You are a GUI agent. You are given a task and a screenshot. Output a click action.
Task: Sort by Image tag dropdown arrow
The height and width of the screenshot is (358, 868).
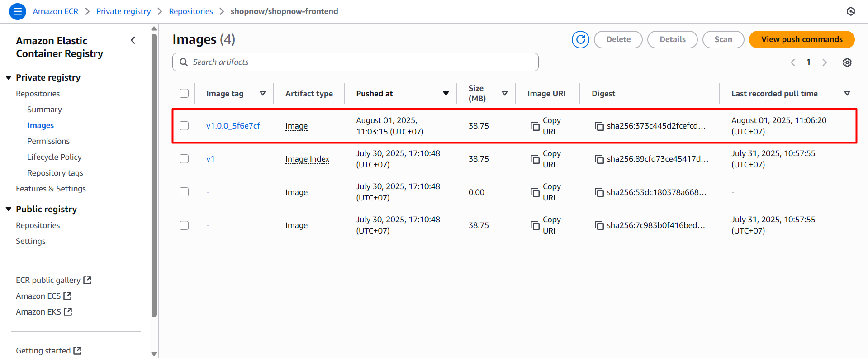[x=263, y=94]
